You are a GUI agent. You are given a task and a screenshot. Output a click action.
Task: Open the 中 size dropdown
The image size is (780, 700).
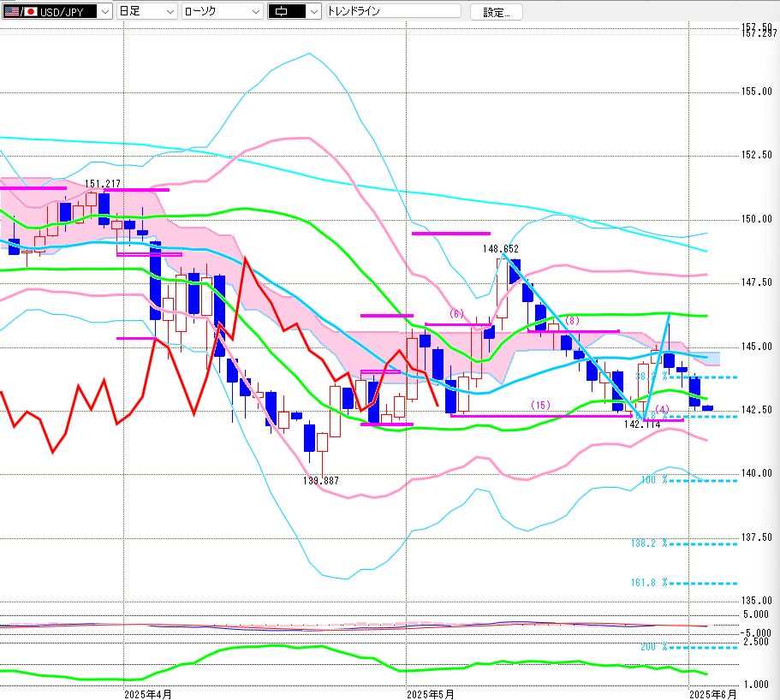(x=295, y=11)
